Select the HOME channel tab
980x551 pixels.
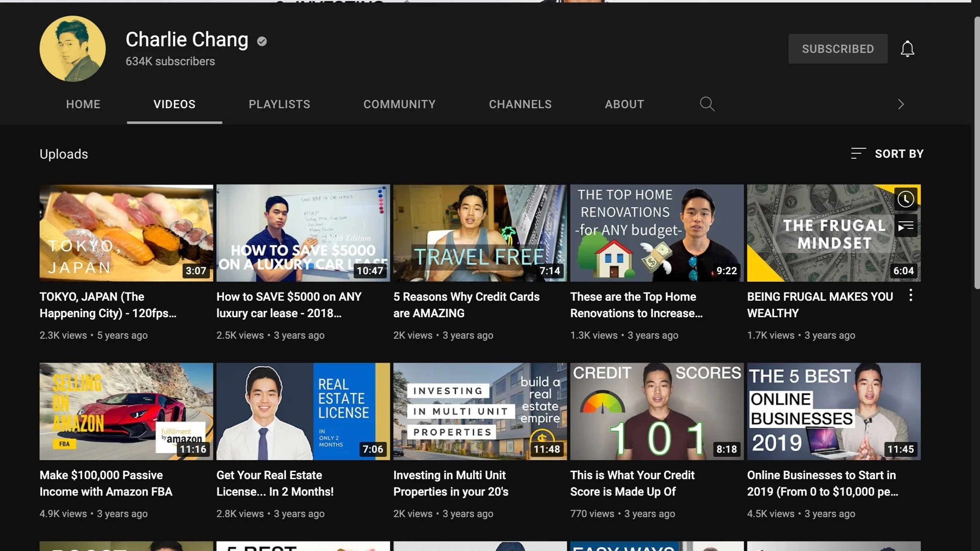(x=83, y=104)
